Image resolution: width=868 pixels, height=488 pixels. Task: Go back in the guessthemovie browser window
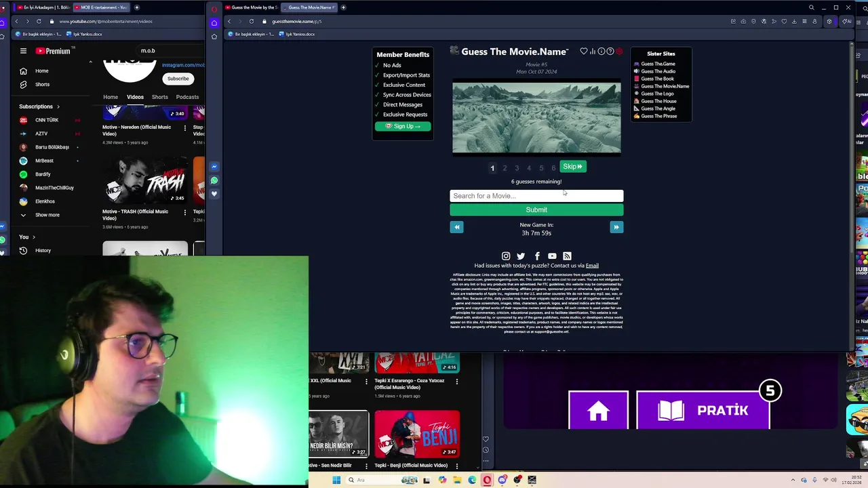229,21
